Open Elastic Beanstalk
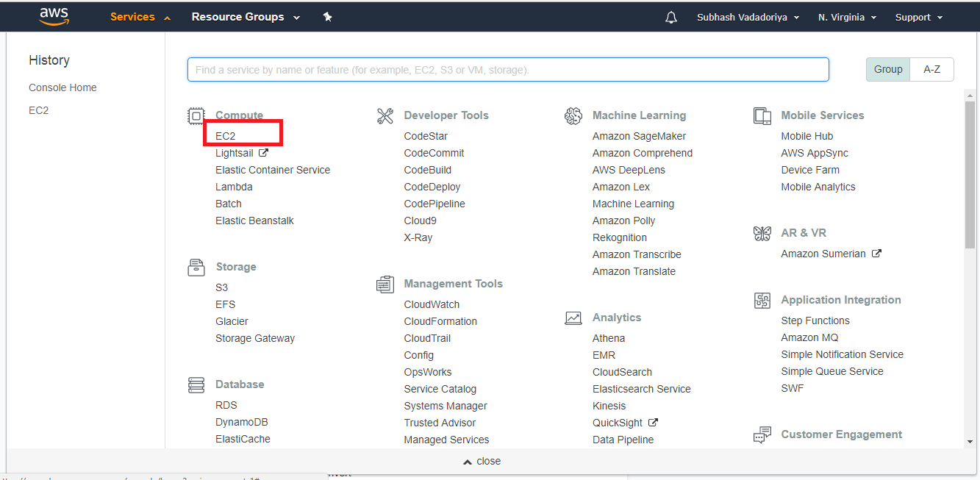 click(x=254, y=221)
